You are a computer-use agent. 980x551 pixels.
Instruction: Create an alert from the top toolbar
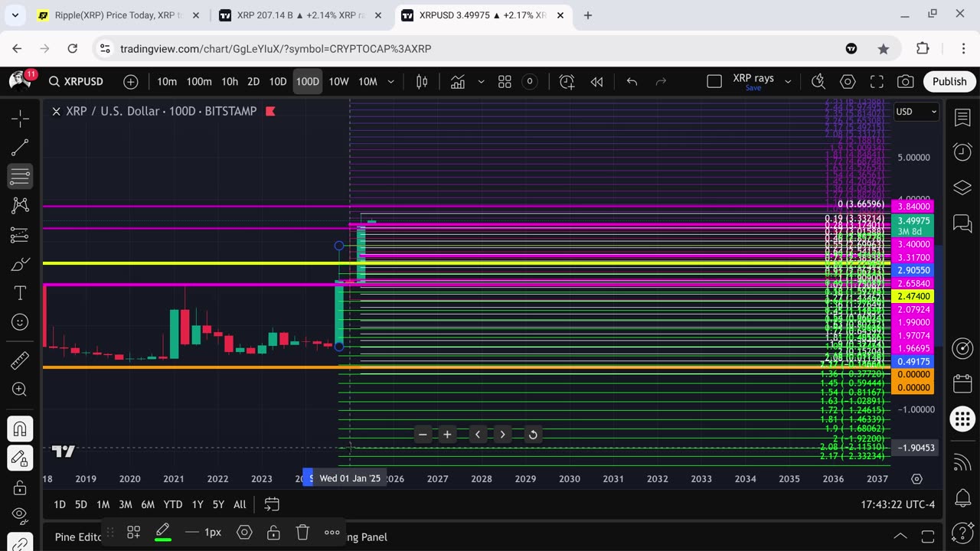tap(567, 81)
